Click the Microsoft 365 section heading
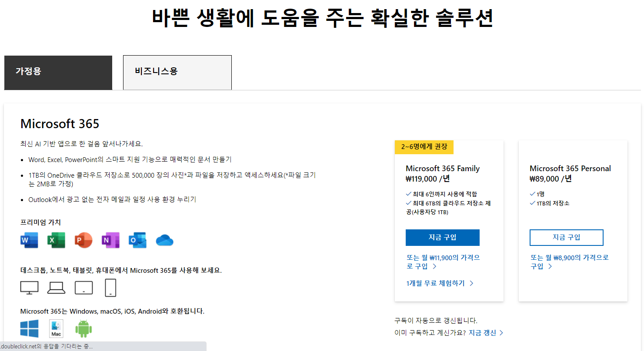 60,124
